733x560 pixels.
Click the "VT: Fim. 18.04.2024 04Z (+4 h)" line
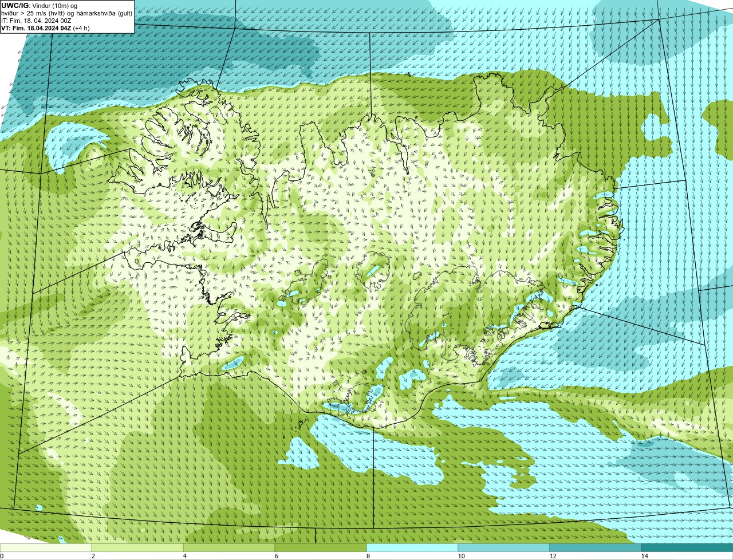[x=45, y=28]
